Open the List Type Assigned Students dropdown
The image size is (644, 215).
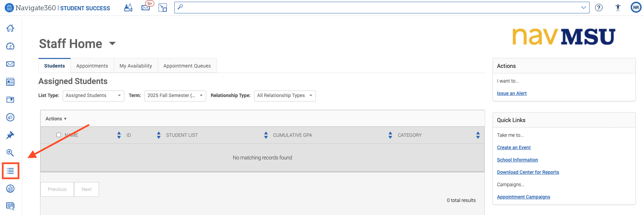click(93, 96)
